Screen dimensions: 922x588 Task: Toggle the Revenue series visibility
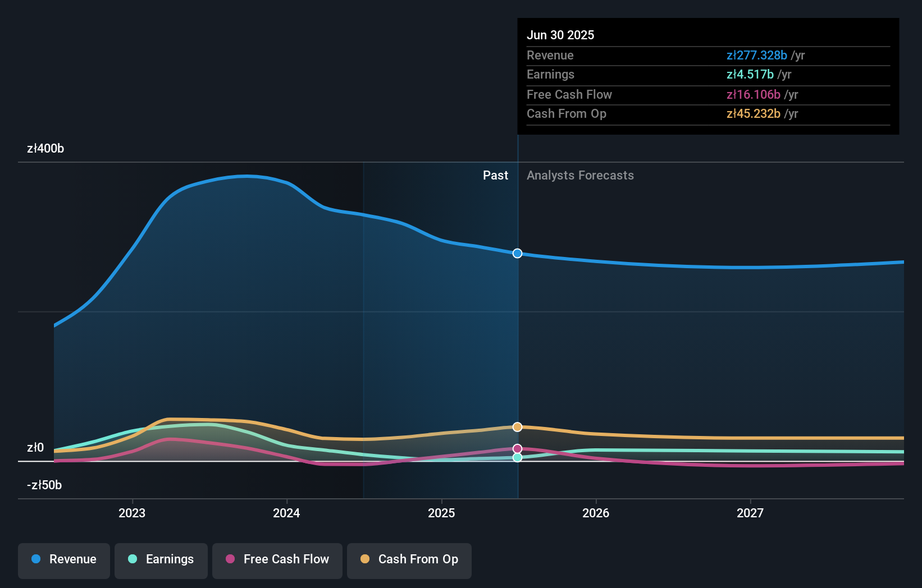[x=63, y=559]
